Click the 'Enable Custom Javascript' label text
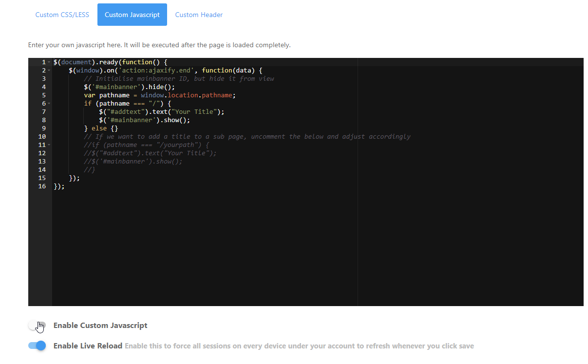This screenshot has width=588, height=364. click(100, 326)
